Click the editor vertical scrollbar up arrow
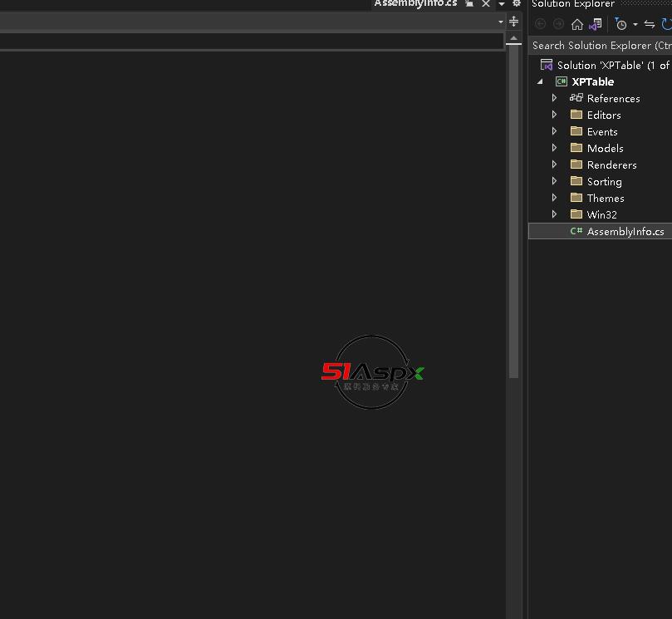 point(514,39)
